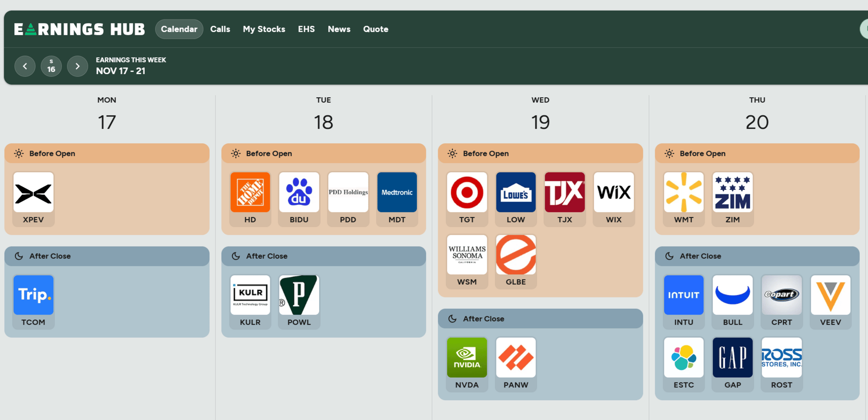This screenshot has height=420, width=868.
Task: Open the My Stocks tab
Action: (x=264, y=29)
